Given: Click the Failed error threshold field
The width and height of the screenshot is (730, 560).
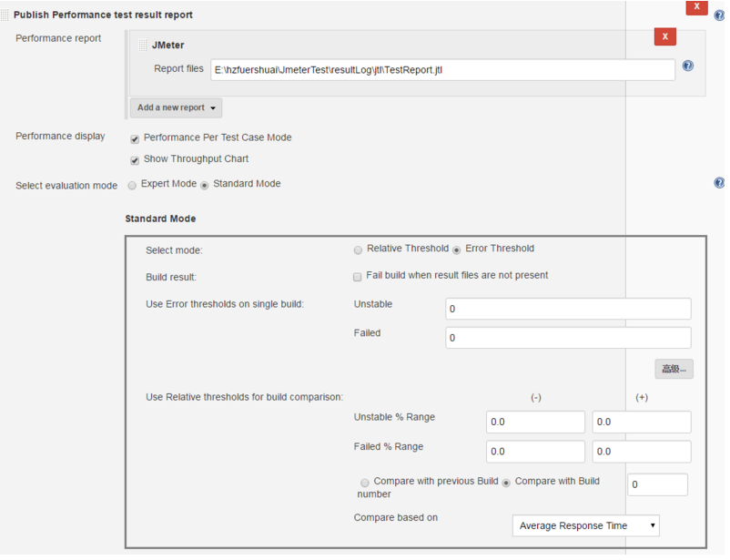Looking at the screenshot, I should pyautogui.click(x=568, y=338).
